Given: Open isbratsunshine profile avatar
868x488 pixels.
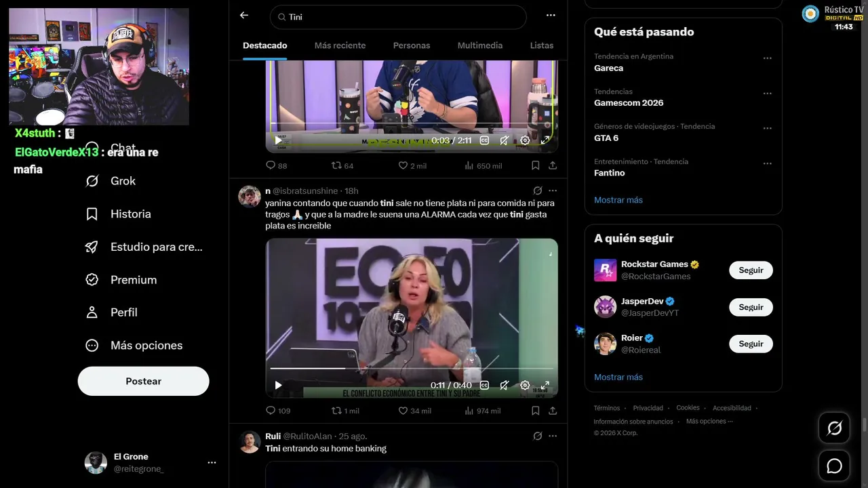Looking at the screenshot, I should [x=250, y=196].
